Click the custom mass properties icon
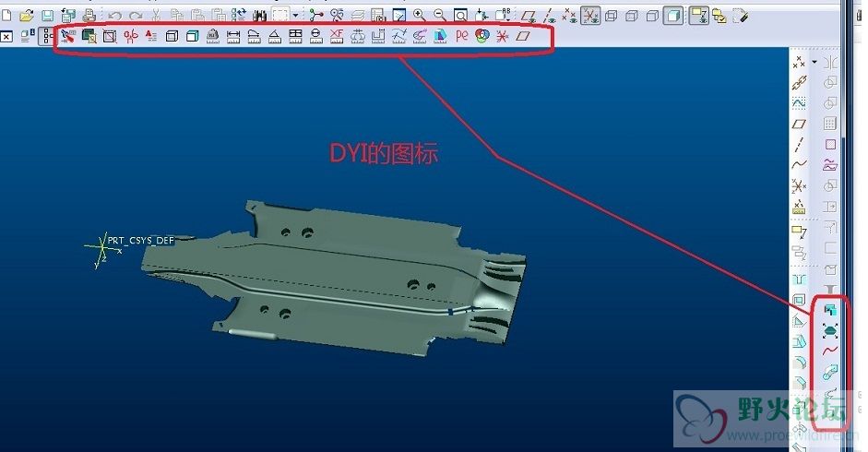The height and width of the screenshot is (452, 868). pyautogui.click(x=212, y=37)
